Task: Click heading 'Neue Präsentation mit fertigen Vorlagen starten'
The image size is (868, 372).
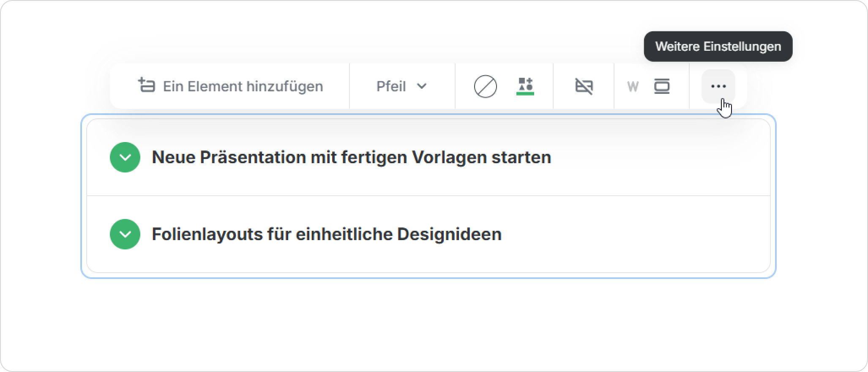Action: pos(351,157)
